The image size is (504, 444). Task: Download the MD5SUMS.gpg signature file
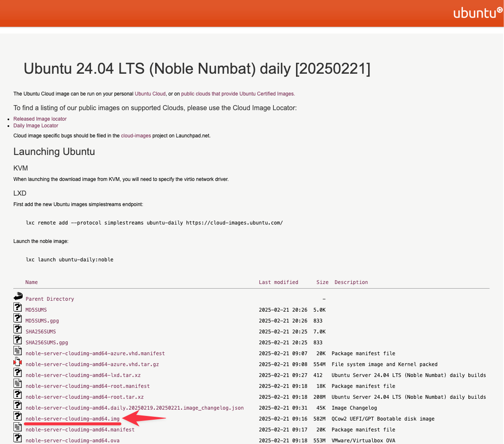42,321
